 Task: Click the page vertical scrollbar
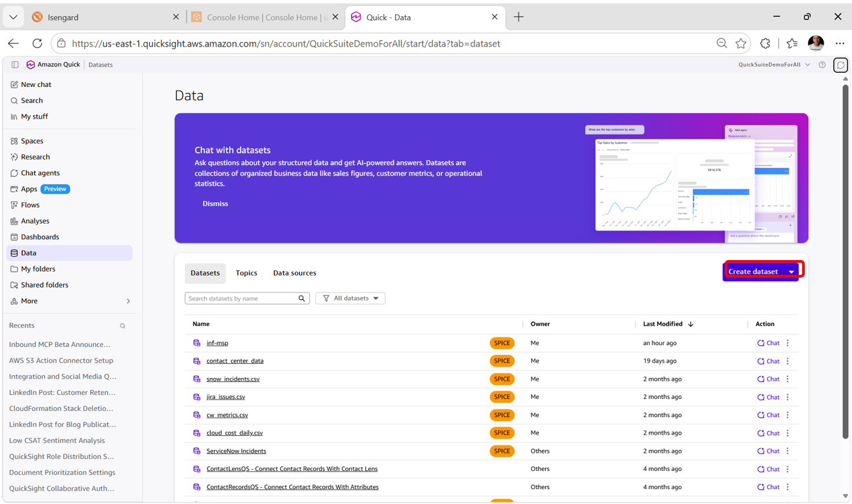845,261
